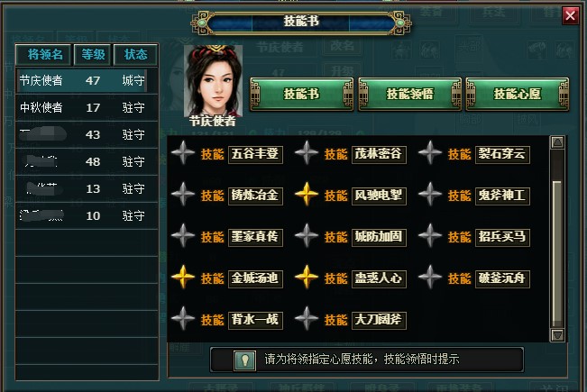Select skill label 墨家真传

click(x=255, y=237)
